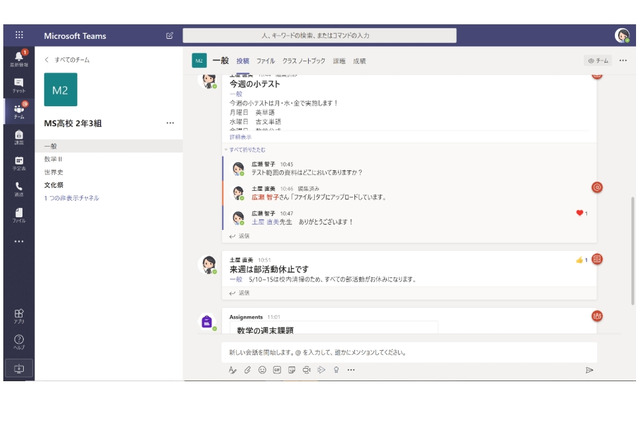This screenshot has height=426, width=640.
Task: Open the profile avatar menu
Action: [x=622, y=36]
